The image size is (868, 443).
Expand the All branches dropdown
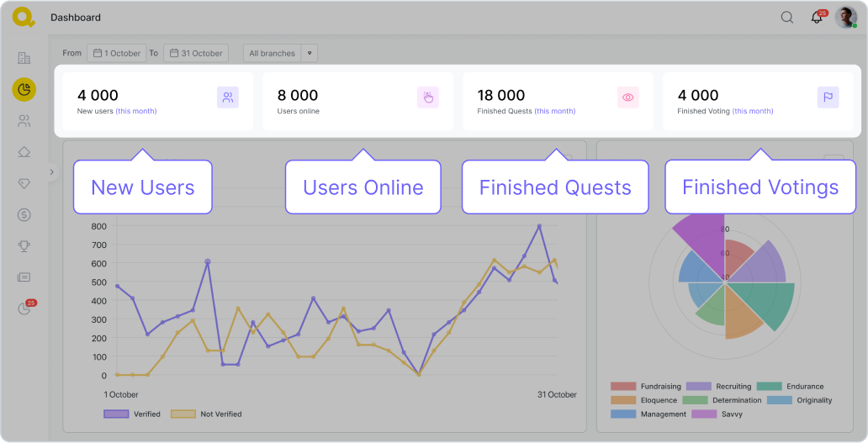280,53
